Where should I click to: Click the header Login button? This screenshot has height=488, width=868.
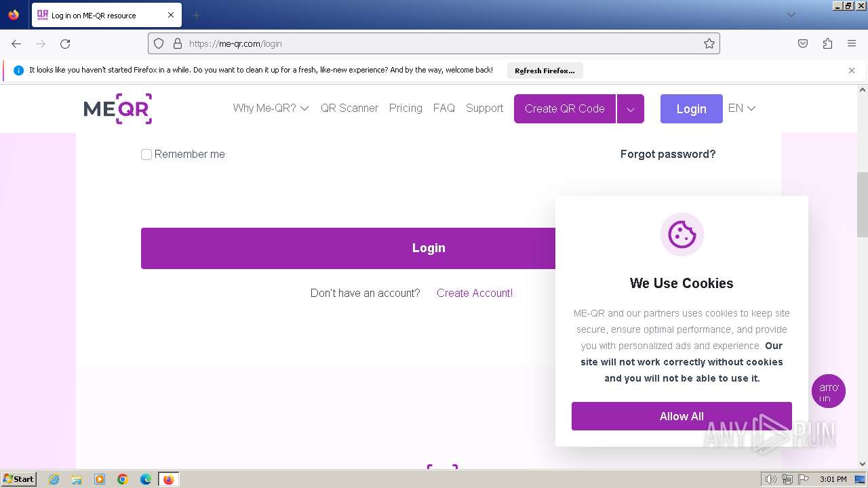pyautogui.click(x=692, y=109)
